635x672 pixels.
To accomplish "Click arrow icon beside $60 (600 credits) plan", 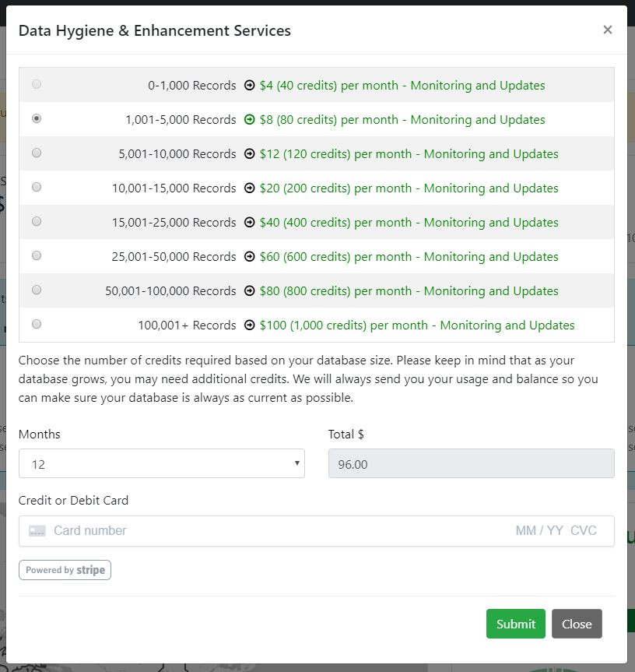I will 250,257.
